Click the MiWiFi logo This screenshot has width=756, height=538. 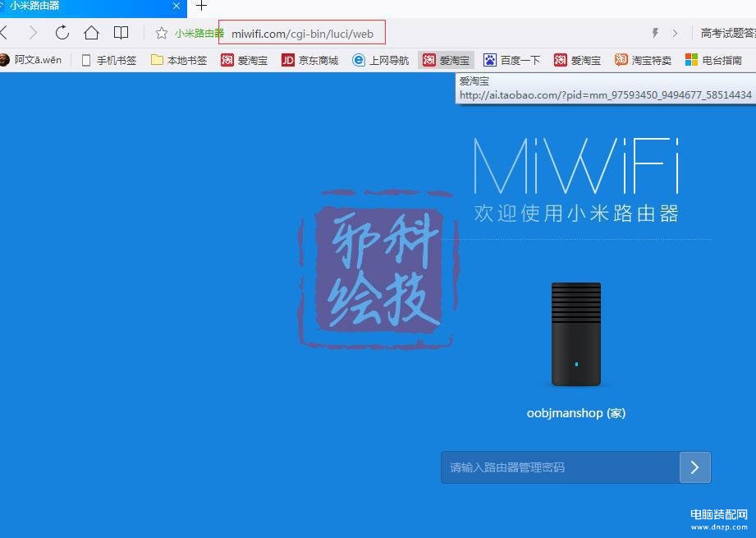[576, 165]
